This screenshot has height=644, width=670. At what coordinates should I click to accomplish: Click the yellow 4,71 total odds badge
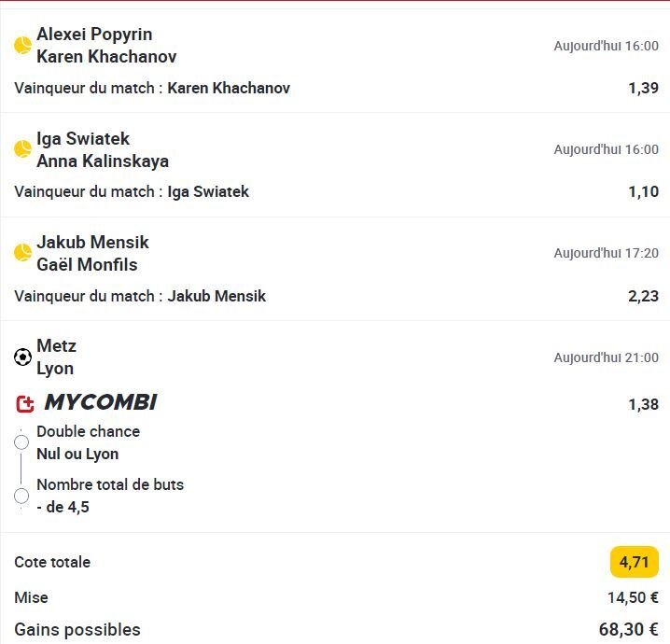click(635, 562)
